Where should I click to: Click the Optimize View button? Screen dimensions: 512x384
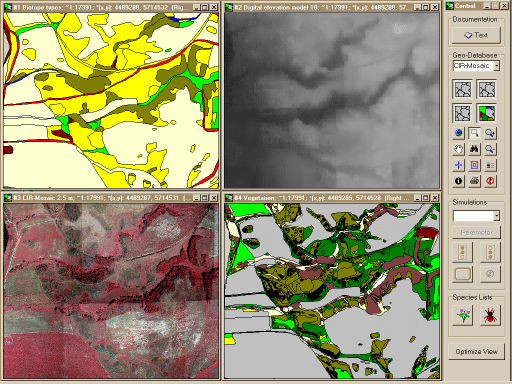[476, 352]
